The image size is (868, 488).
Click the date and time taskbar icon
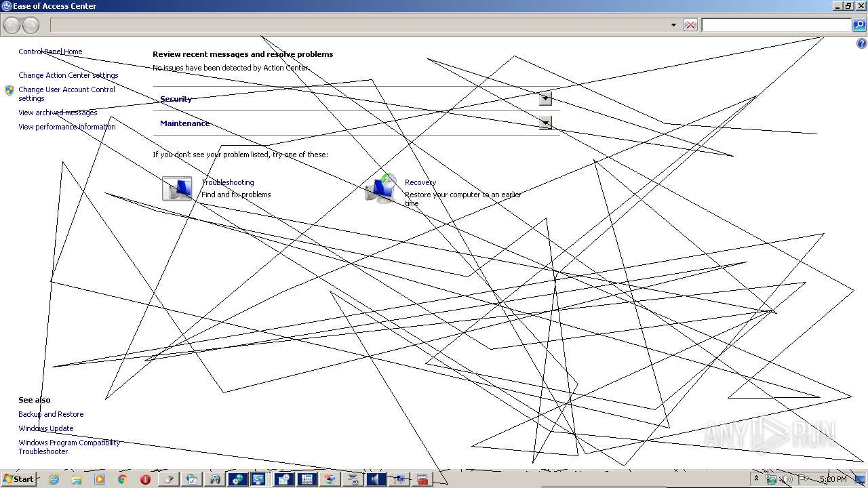click(x=284, y=479)
